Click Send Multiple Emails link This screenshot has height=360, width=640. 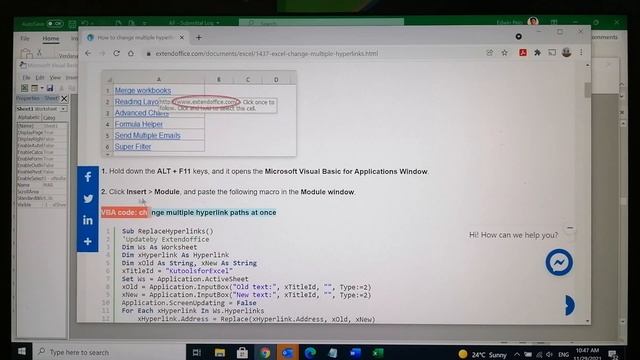click(x=147, y=136)
